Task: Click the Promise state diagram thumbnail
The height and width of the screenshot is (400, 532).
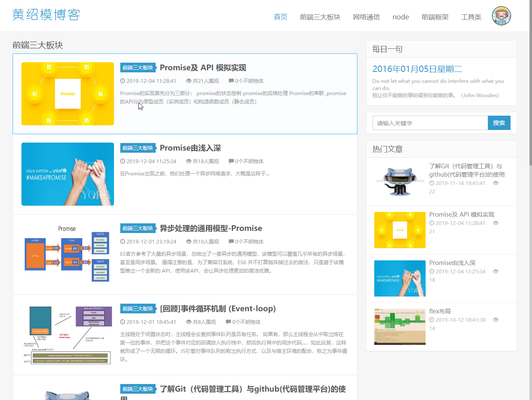Action: (x=68, y=254)
